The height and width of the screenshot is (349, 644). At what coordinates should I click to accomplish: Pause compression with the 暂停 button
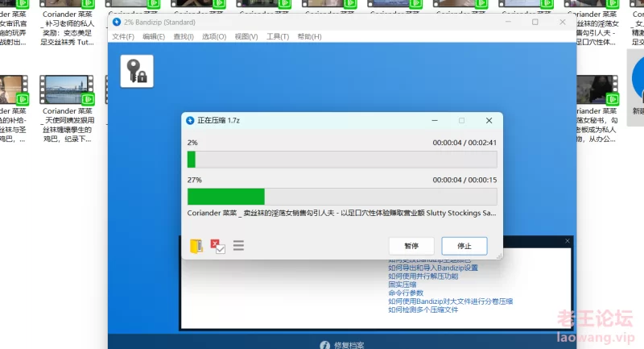pos(411,246)
